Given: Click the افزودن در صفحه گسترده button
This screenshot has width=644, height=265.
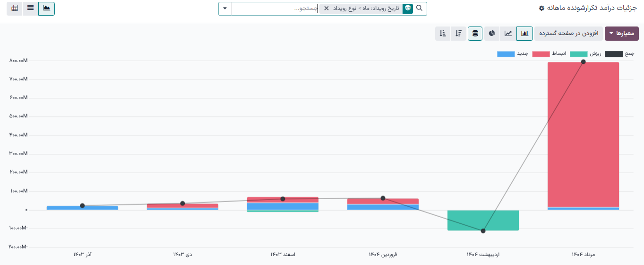Looking at the screenshot, I should tap(568, 34).
